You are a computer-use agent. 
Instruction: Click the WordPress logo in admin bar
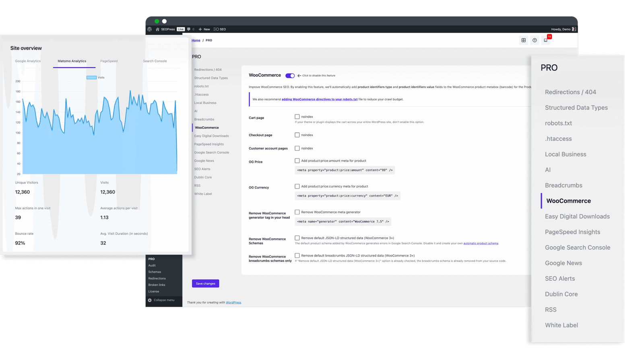pyautogui.click(x=150, y=29)
